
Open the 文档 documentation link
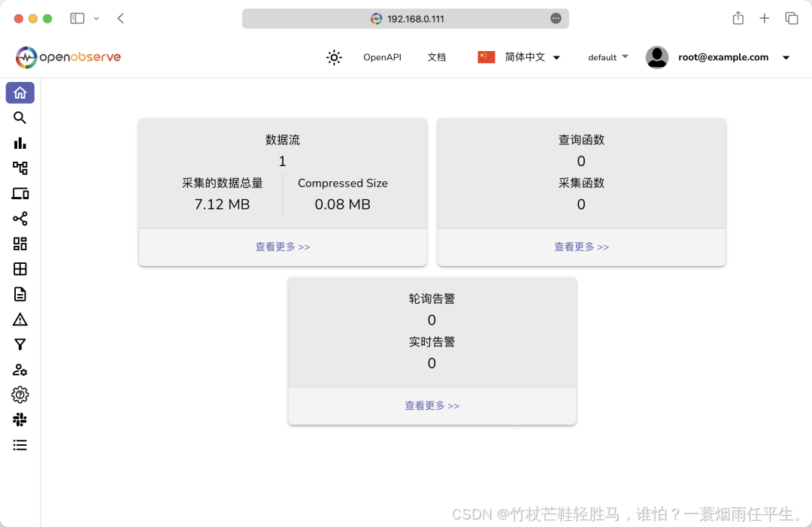point(436,57)
